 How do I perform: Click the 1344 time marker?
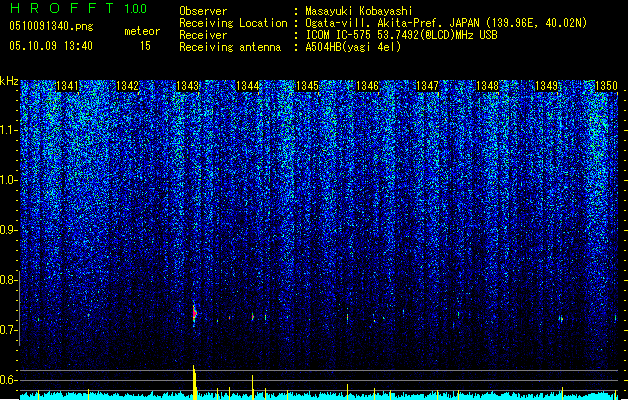[248, 86]
